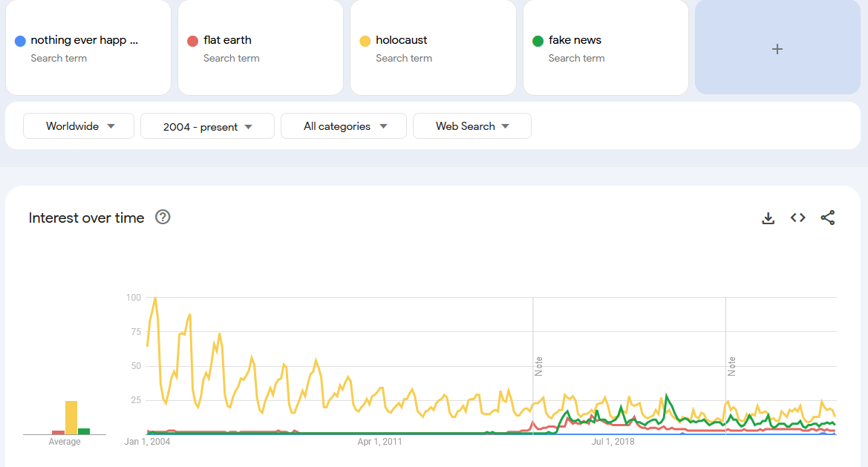Click the 25 value on the y-axis
This screenshot has height=467, width=868.
[x=136, y=400]
